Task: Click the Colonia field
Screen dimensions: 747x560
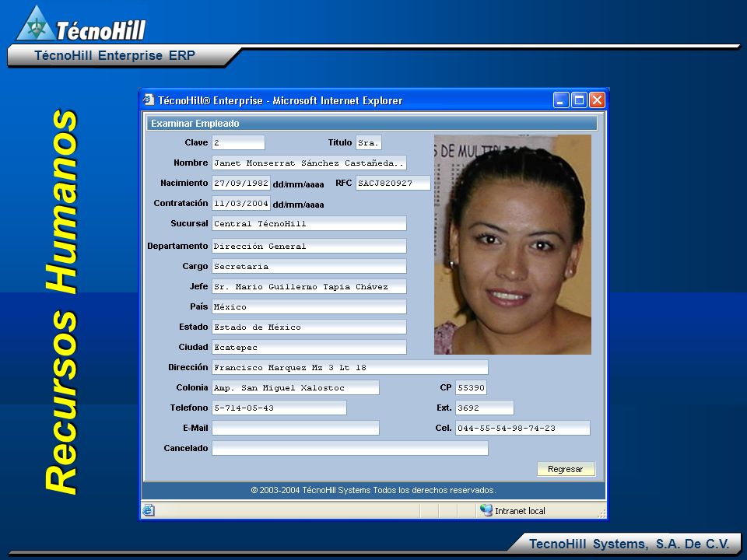Action: click(x=296, y=387)
